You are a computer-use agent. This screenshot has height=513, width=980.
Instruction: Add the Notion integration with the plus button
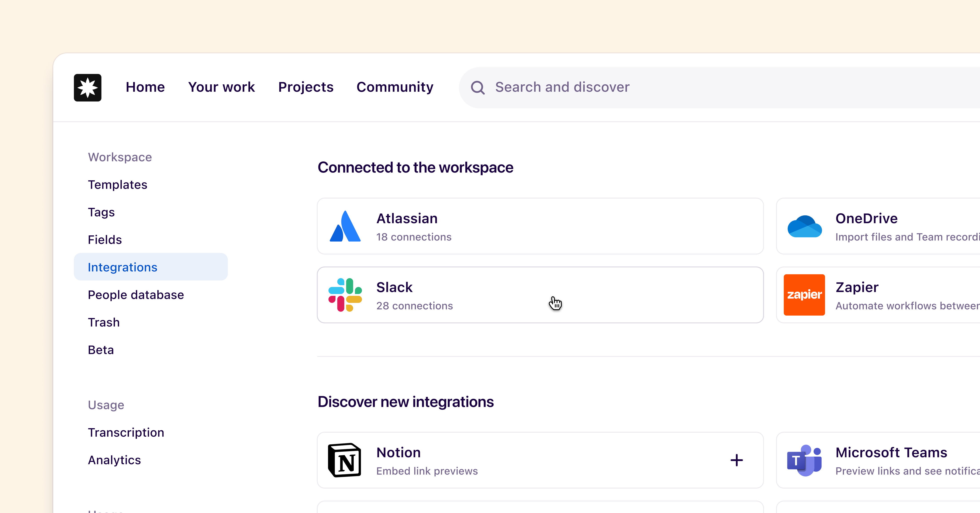(x=737, y=460)
